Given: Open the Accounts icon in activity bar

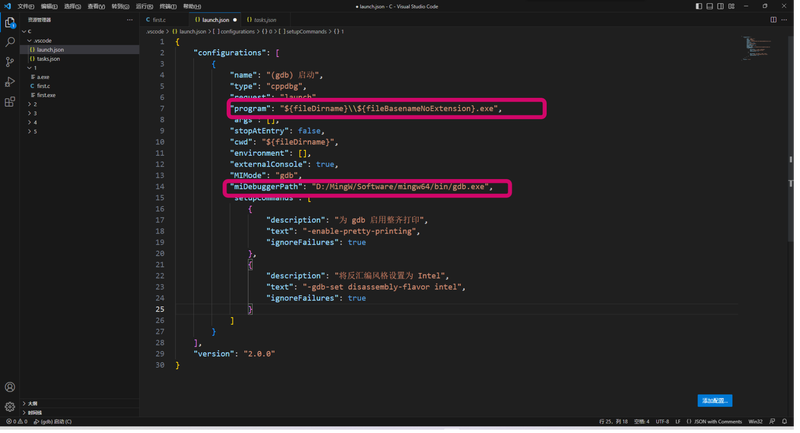Looking at the screenshot, I should pyautogui.click(x=10, y=387).
